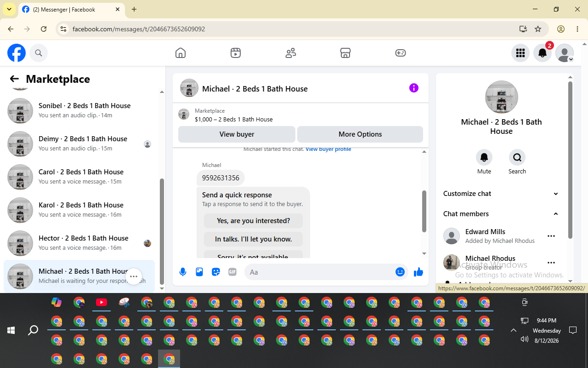The width and height of the screenshot is (588, 368).
Task: Click the large listing photo in info panel
Action: (x=502, y=97)
